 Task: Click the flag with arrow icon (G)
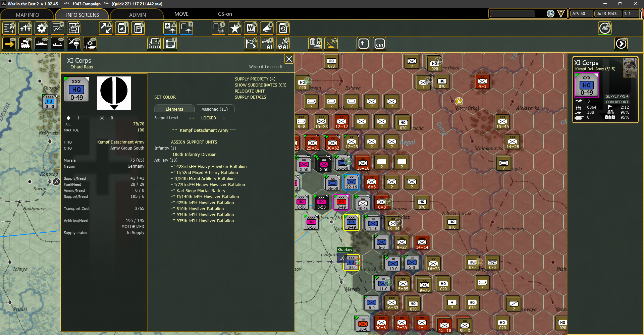[x=251, y=44]
